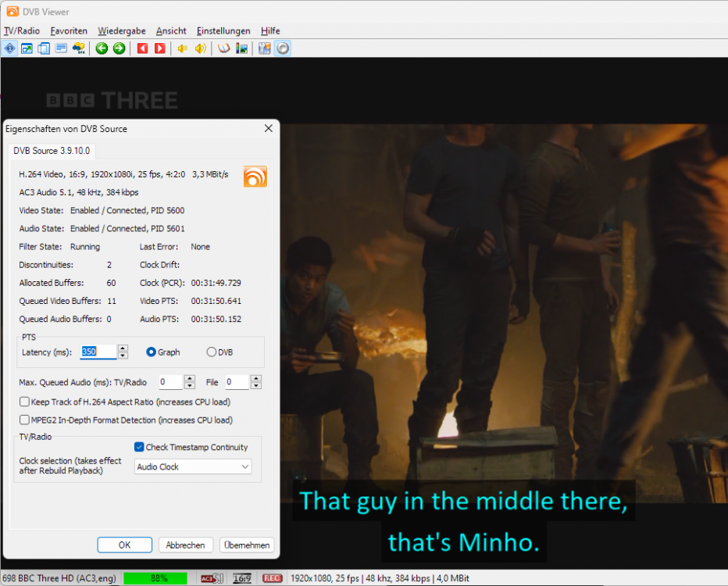Screen dimensions: 728x586
Task: Select the DVB Source 3.9.10.0 tab
Action: [52, 151]
